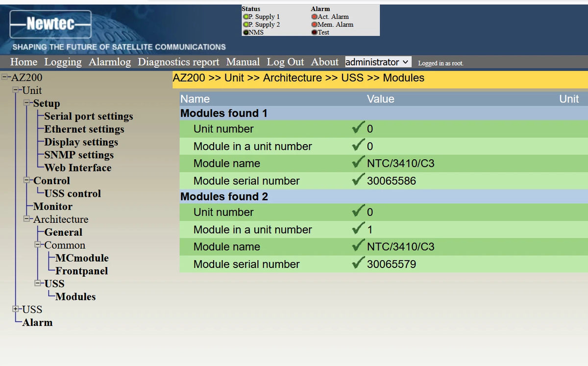
Task: Click Module name under Modules found 1
Action: (227, 164)
